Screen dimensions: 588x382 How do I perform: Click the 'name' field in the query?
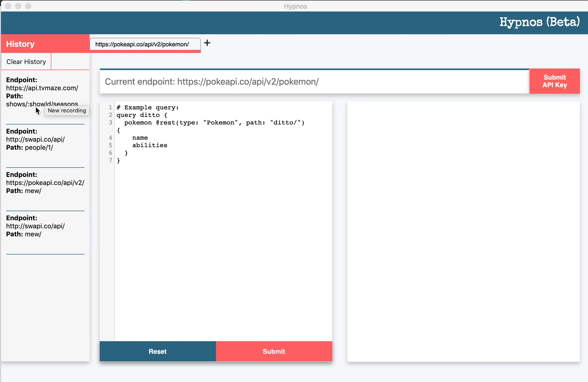[x=140, y=138]
